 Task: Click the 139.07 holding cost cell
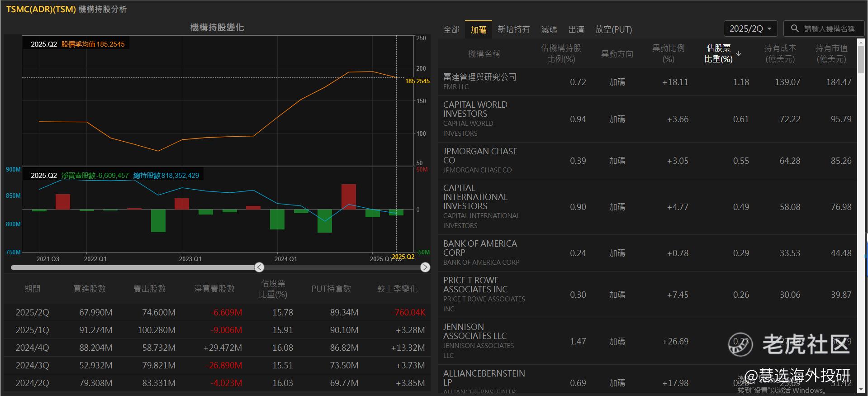(x=787, y=82)
